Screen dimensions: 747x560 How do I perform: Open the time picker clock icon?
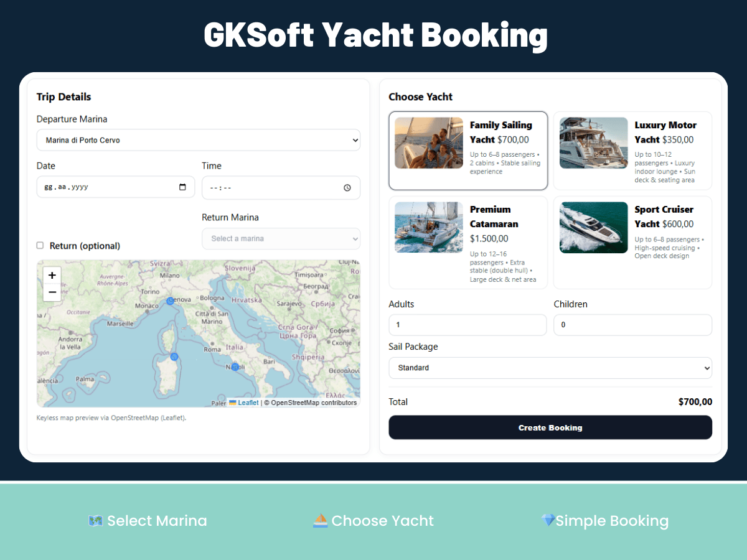pyautogui.click(x=347, y=187)
